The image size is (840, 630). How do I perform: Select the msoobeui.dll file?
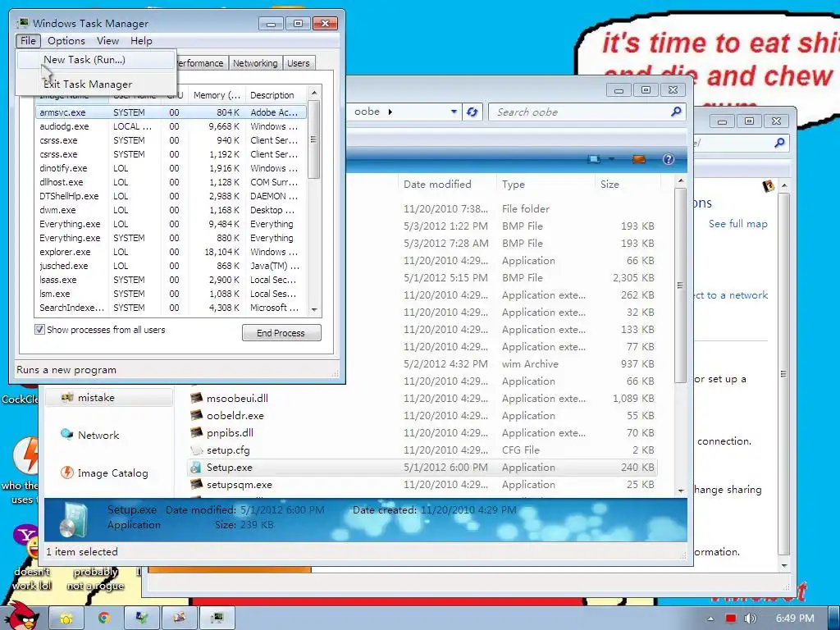point(422,398)
